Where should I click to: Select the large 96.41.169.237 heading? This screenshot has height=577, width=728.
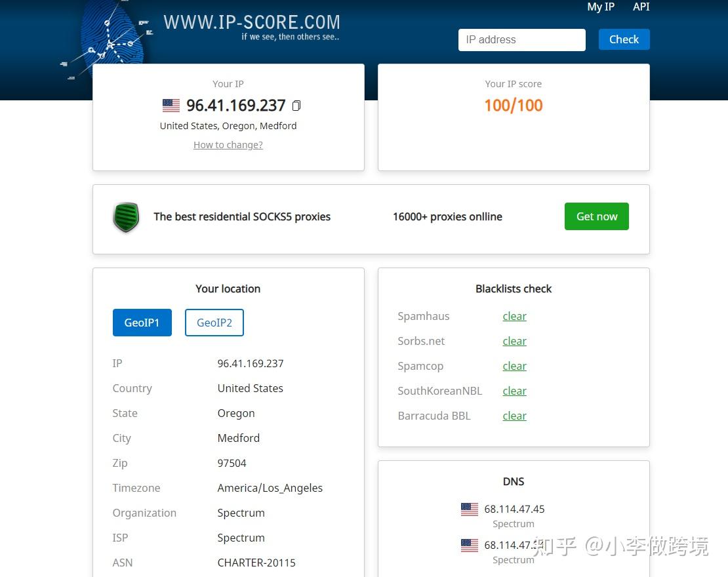tap(236, 106)
